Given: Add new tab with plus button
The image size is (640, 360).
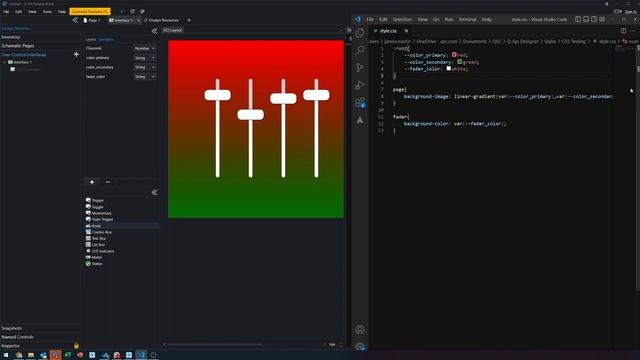Looking at the screenshot, I should tap(189, 20).
